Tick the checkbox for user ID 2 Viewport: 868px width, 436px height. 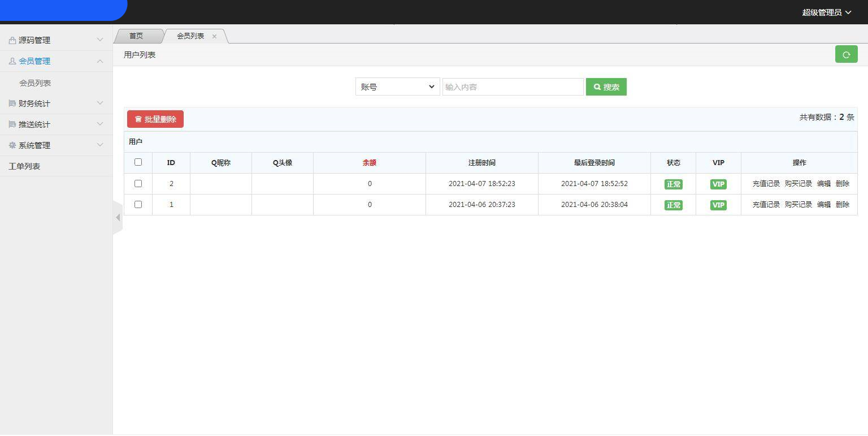click(x=138, y=183)
